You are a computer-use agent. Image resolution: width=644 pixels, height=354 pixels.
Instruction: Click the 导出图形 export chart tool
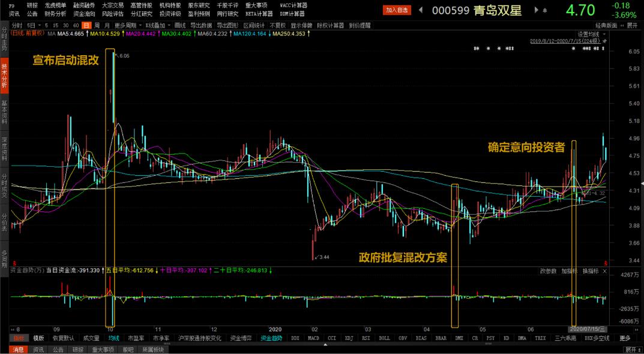227,25
